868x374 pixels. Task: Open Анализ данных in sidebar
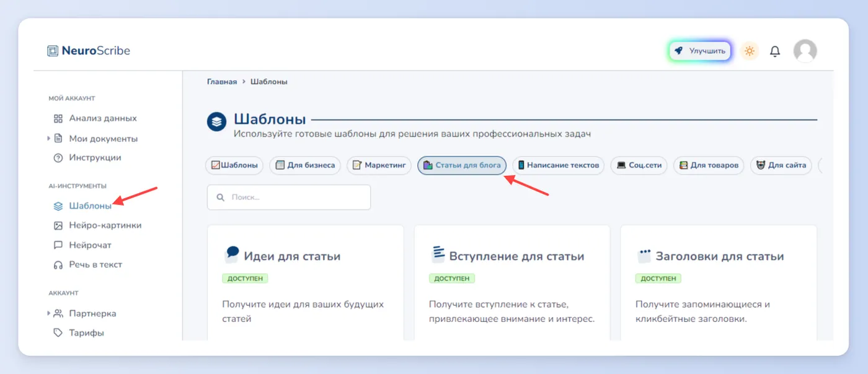pyautogui.click(x=103, y=118)
